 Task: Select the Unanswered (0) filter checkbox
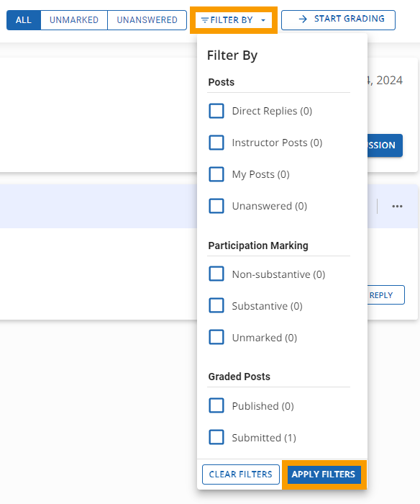click(216, 206)
